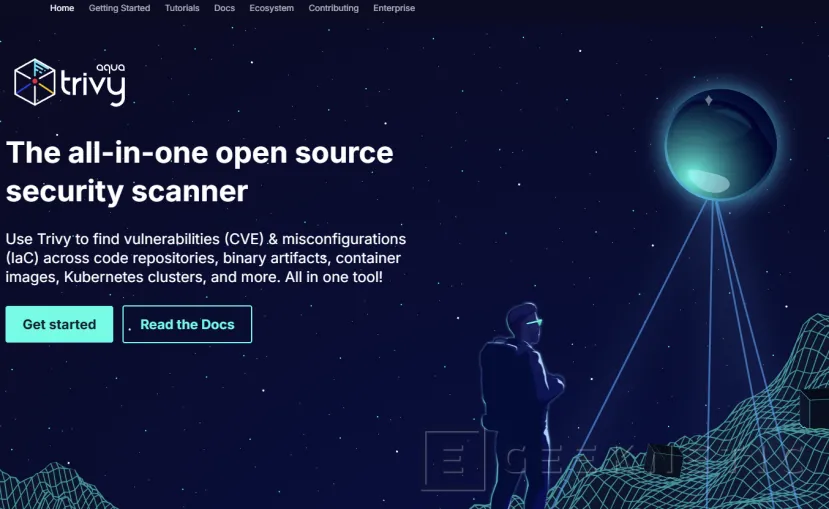Visit the Contributing page

pyautogui.click(x=333, y=8)
